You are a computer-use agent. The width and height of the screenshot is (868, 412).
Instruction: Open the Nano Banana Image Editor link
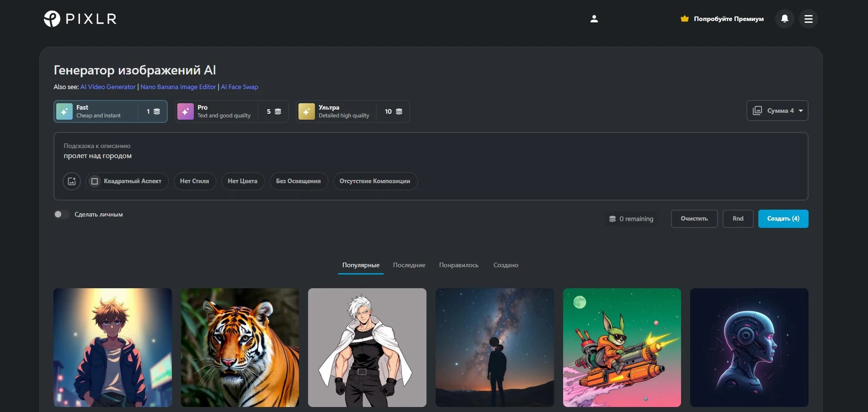178,87
